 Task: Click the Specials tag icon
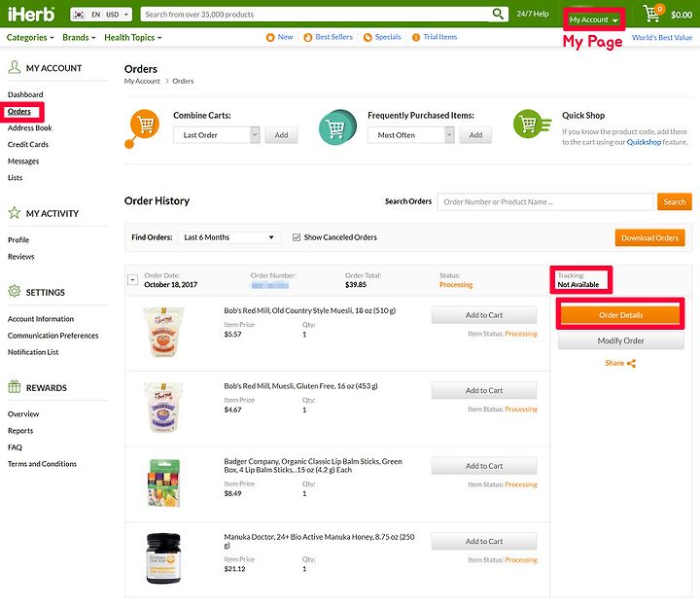point(367,38)
